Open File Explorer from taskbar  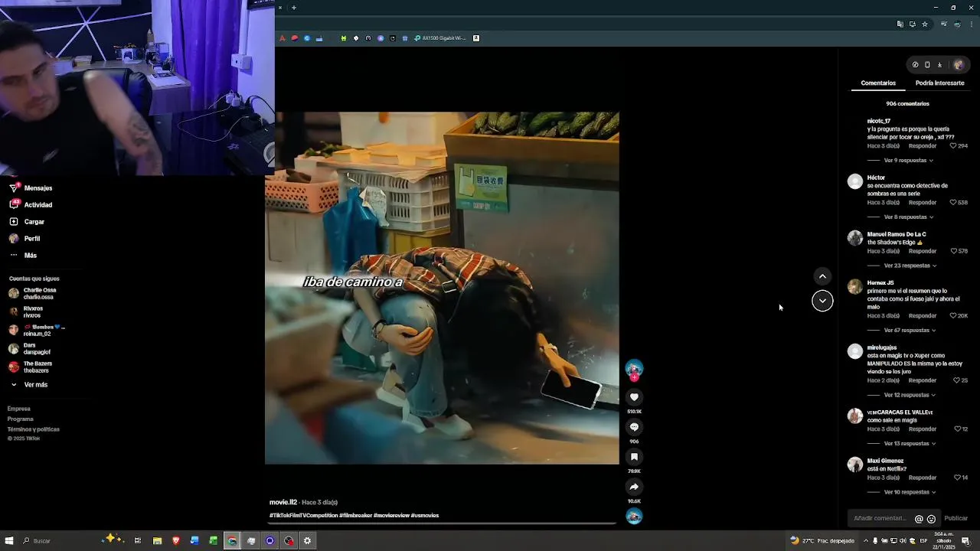pyautogui.click(x=157, y=541)
